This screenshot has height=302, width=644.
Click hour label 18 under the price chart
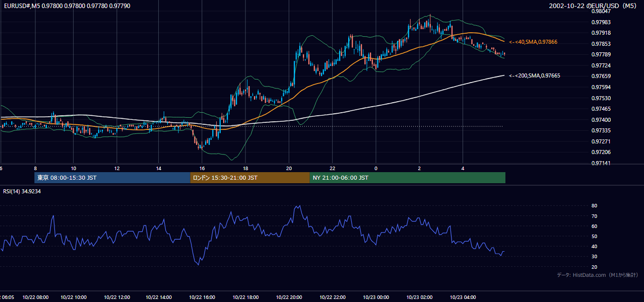tap(245, 168)
